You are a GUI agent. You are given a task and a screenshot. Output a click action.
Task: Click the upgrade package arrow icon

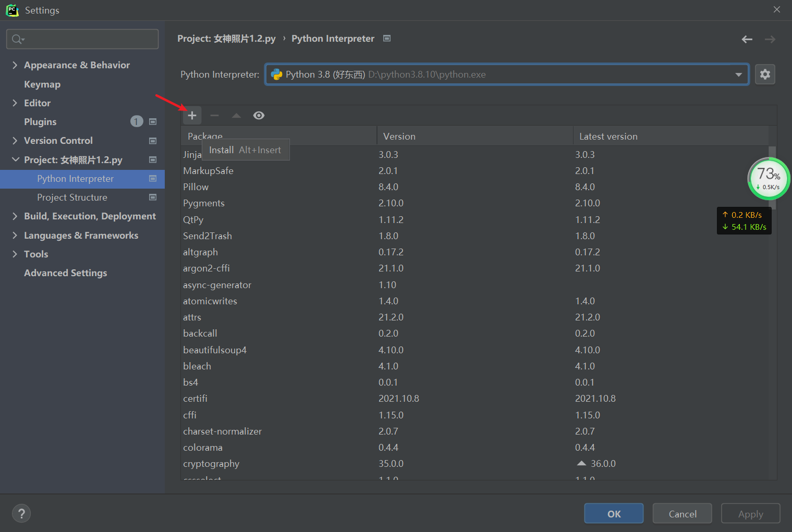pos(236,115)
